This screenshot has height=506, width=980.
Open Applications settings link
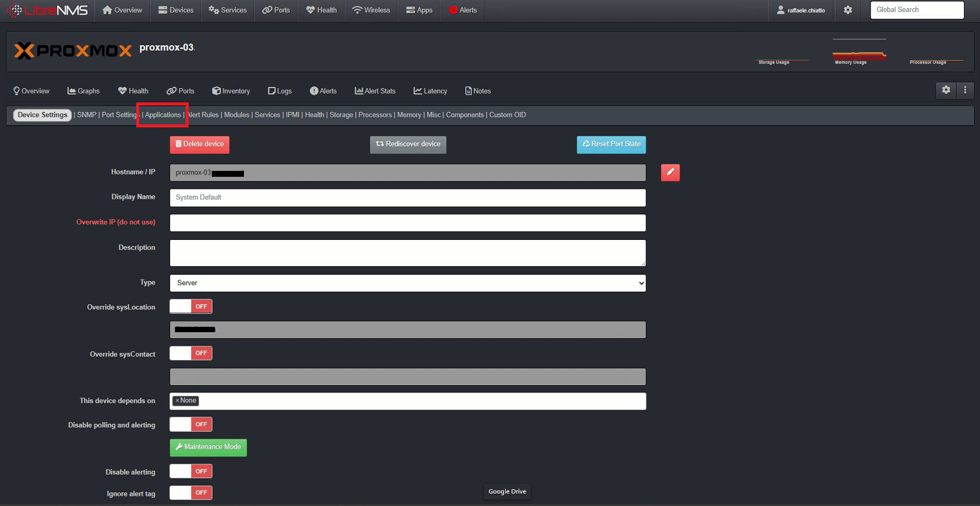pyautogui.click(x=163, y=115)
